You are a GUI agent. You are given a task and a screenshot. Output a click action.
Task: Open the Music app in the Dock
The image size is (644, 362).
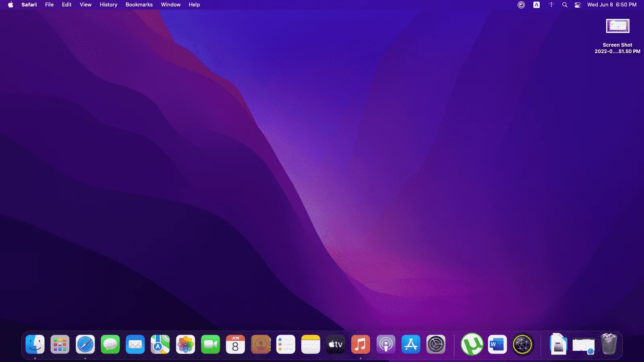coord(361,345)
